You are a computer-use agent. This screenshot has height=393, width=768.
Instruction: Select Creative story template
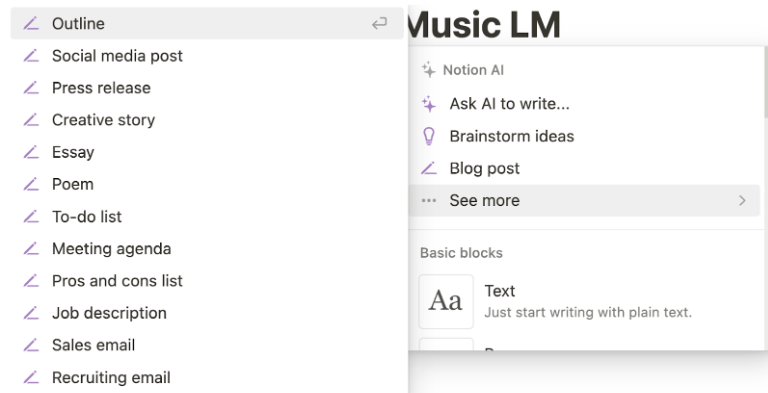[210, 120]
